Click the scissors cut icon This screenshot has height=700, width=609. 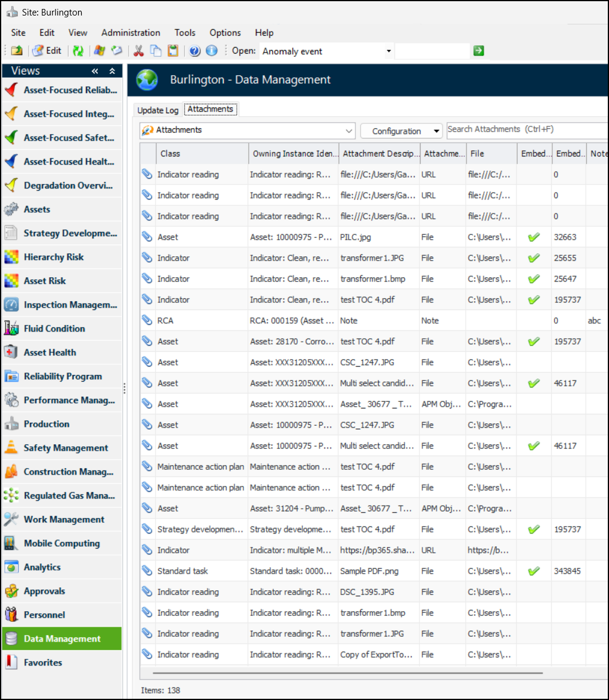(138, 51)
